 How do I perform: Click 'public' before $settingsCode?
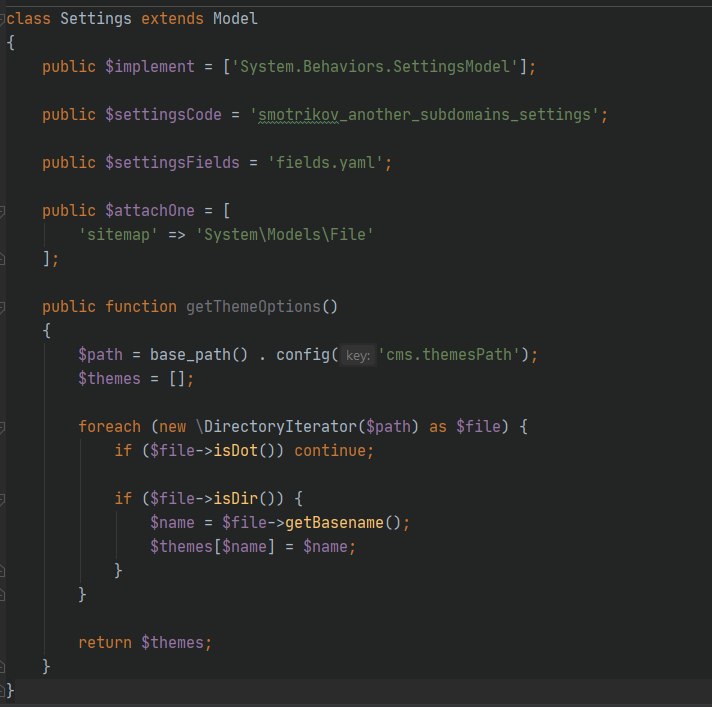pos(69,115)
